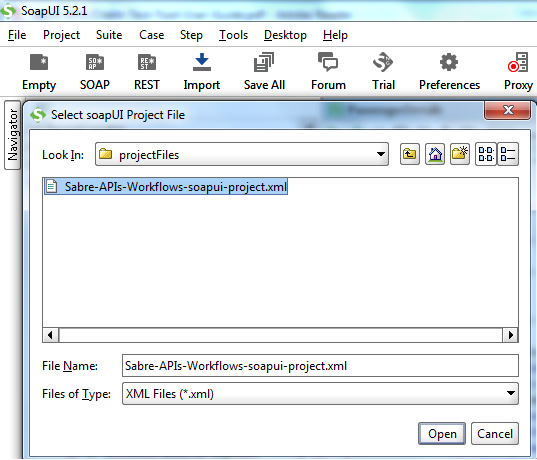The width and height of the screenshot is (537, 460).
Task: Open the Step menu
Action: point(191,35)
